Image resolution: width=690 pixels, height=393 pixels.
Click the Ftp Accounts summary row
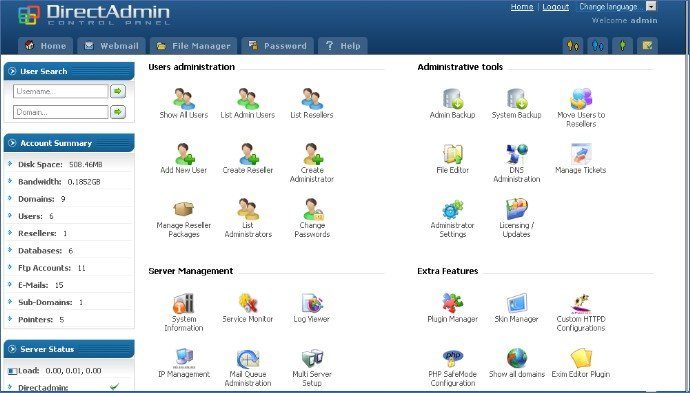pyautogui.click(x=69, y=268)
